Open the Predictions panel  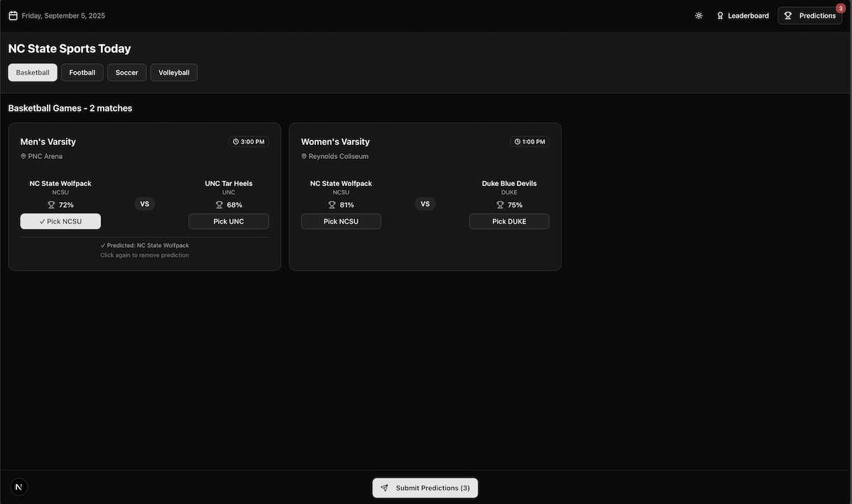click(809, 16)
